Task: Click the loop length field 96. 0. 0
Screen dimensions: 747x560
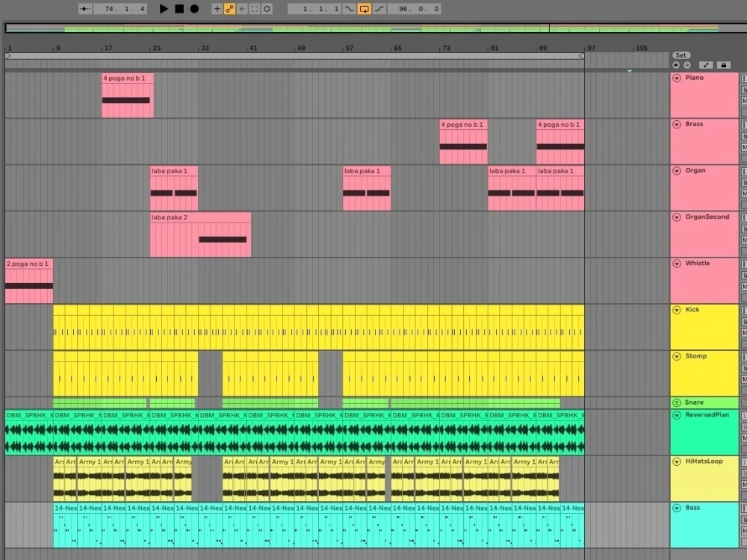Action: point(414,8)
